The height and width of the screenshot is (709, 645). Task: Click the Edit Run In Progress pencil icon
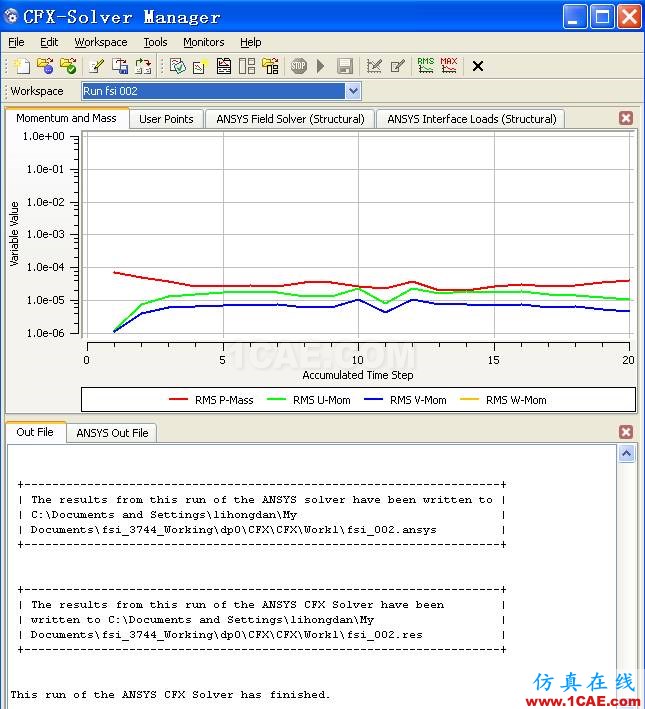[96, 66]
